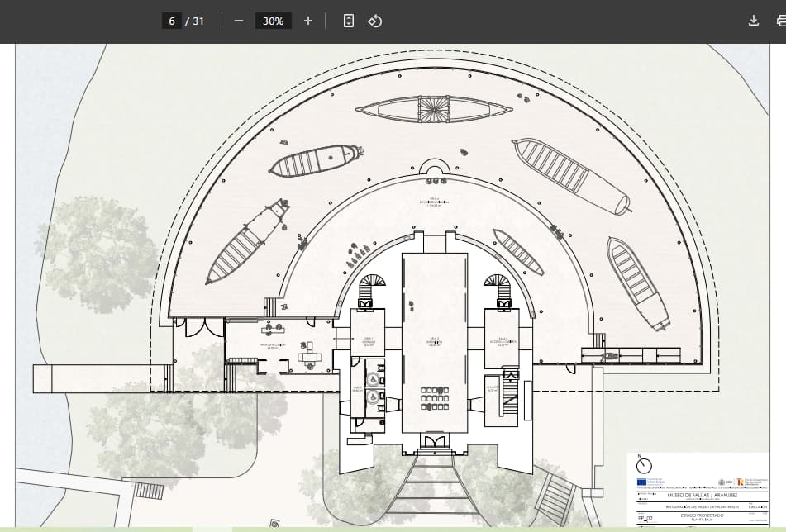Click the EP_02 sheet number label
The width and height of the screenshot is (786, 532).
pos(646,519)
